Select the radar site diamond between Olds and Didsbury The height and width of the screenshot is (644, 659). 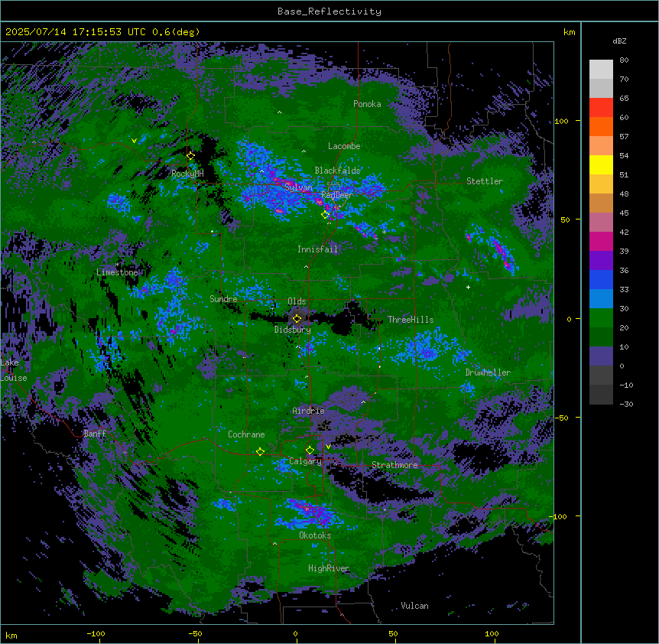click(297, 319)
